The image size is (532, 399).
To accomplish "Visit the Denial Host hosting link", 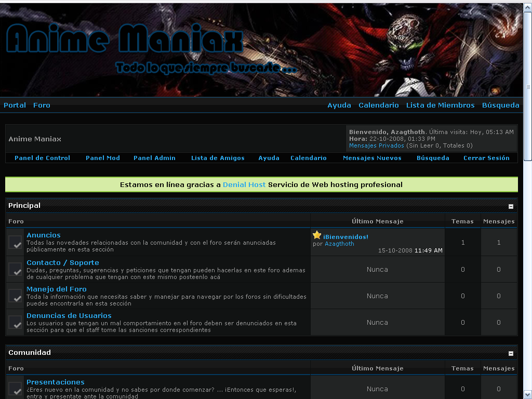I will 244,184.
